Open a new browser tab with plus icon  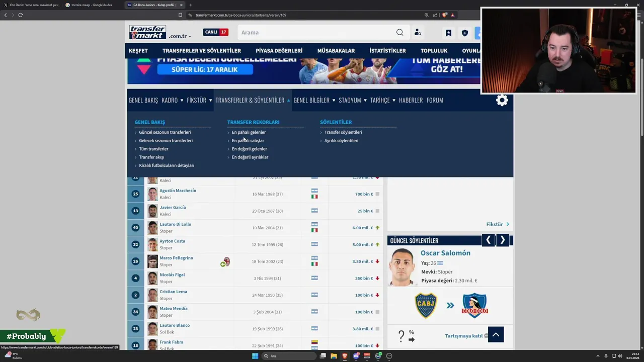point(190,5)
